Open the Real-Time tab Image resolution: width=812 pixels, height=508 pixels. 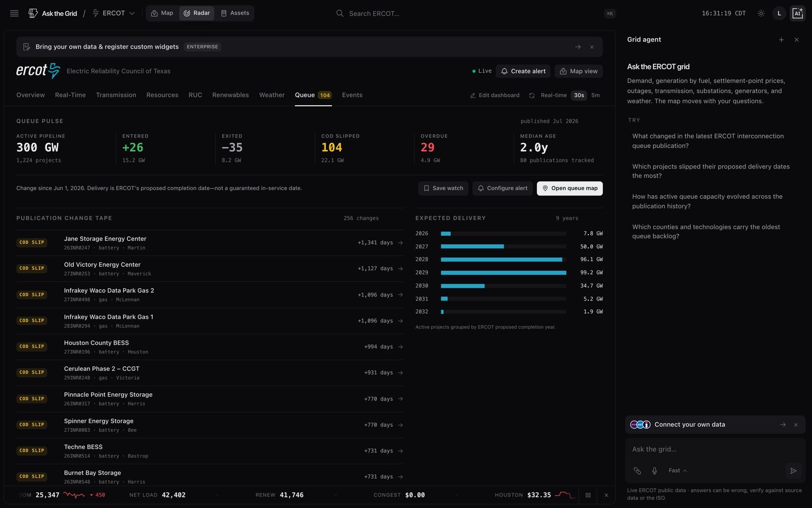[x=70, y=95]
